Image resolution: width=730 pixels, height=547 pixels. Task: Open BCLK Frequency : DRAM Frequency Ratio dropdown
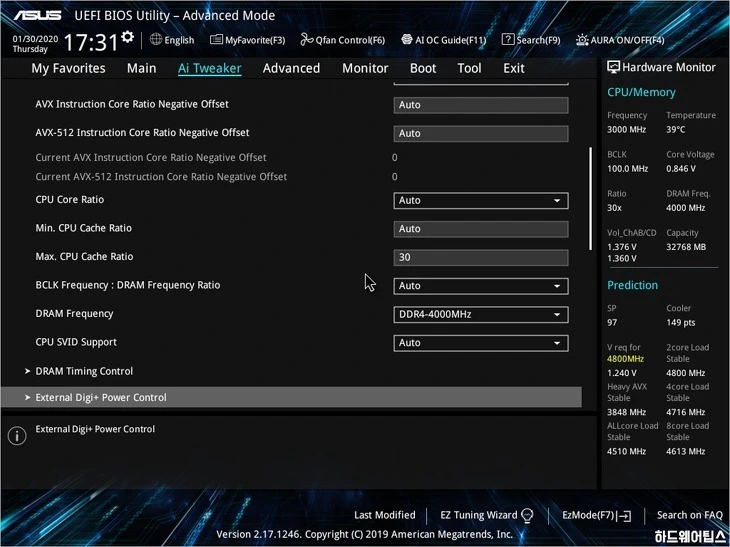(x=480, y=286)
